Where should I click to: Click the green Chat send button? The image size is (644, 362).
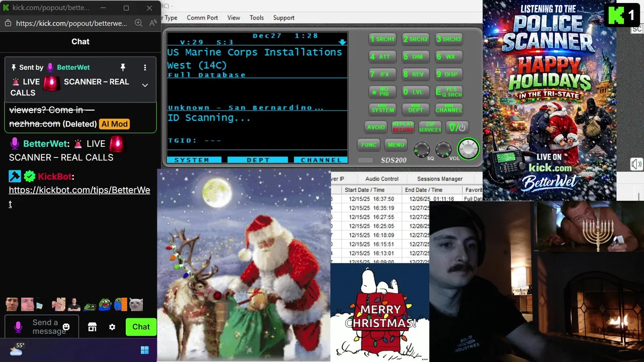pyautogui.click(x=141, y=327)
